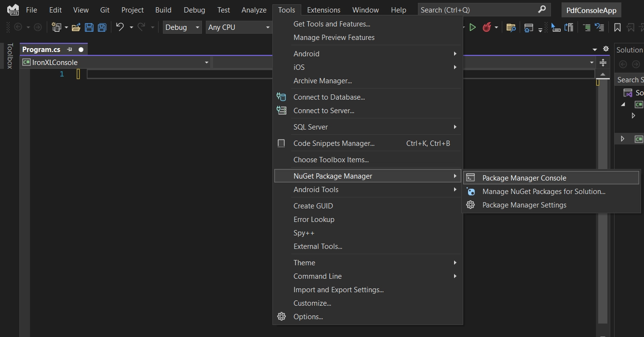Viewport: 644px width, 337px height.
Task: Click the split editor window handle
Action: point(603,63)
